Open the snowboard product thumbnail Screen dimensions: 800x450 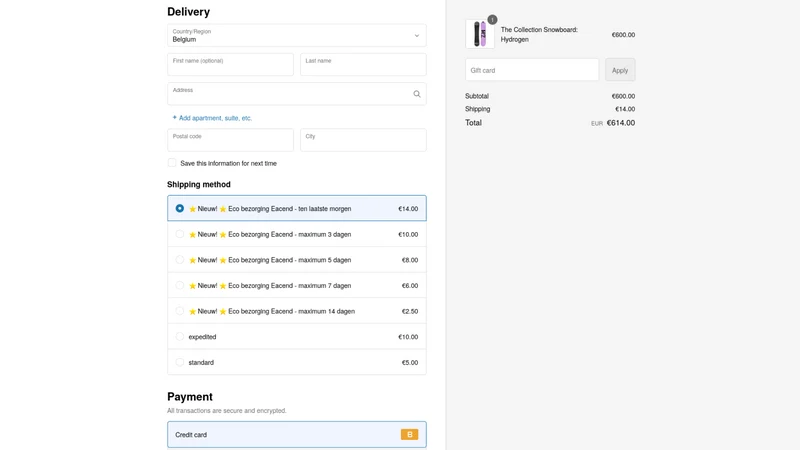click(480, 34)
